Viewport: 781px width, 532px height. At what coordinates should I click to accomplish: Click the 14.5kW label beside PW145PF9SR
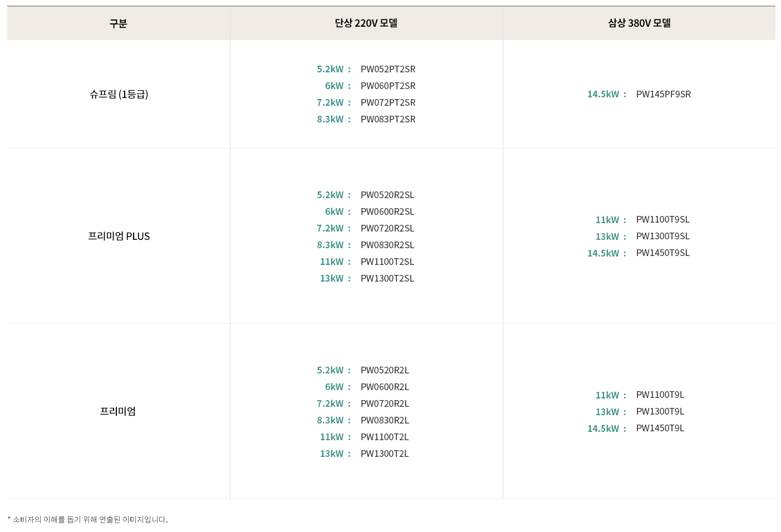pyautogui.click(x=603, y=94)
